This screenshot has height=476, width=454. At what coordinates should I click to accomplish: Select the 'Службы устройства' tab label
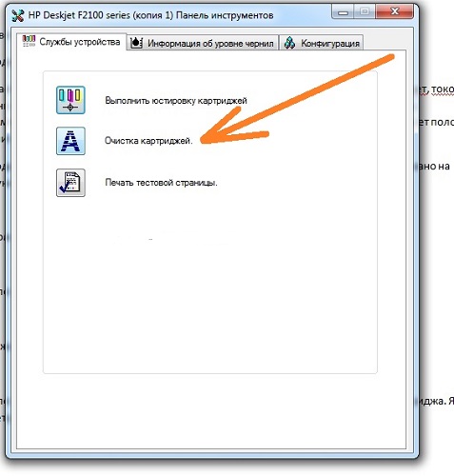pos(80,42)
